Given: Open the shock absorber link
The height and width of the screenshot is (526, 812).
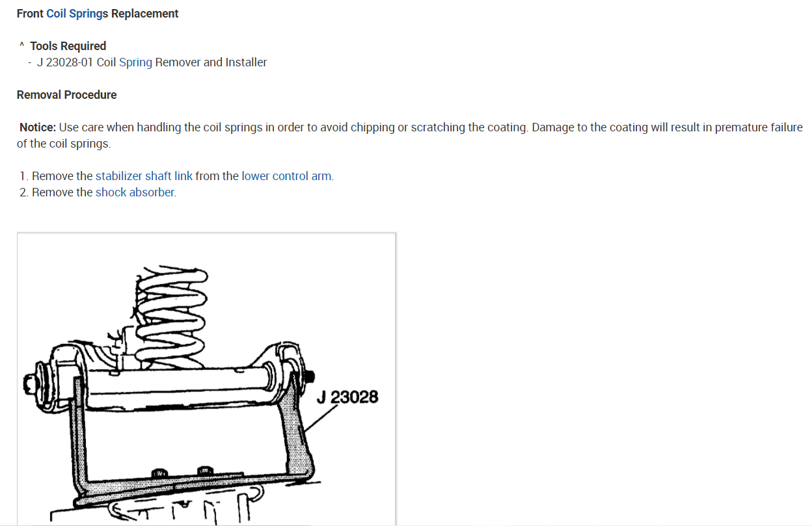Looking at the screenshot, I should 135,192.
